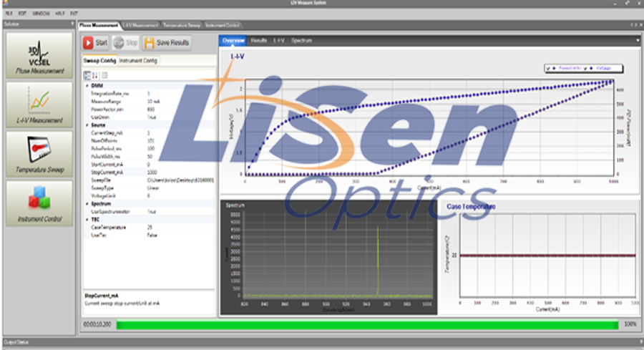Open the L-I-V Measurement module
Image resolution: width=644 pixels, height=350 pixels.
[39, 104]
